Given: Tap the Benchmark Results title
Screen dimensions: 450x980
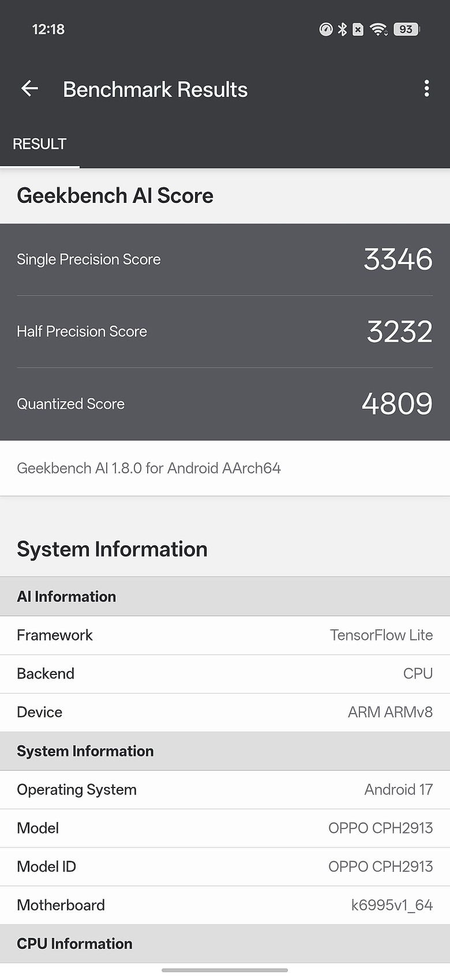Looking at the screenshot, I should click(155, 89).
